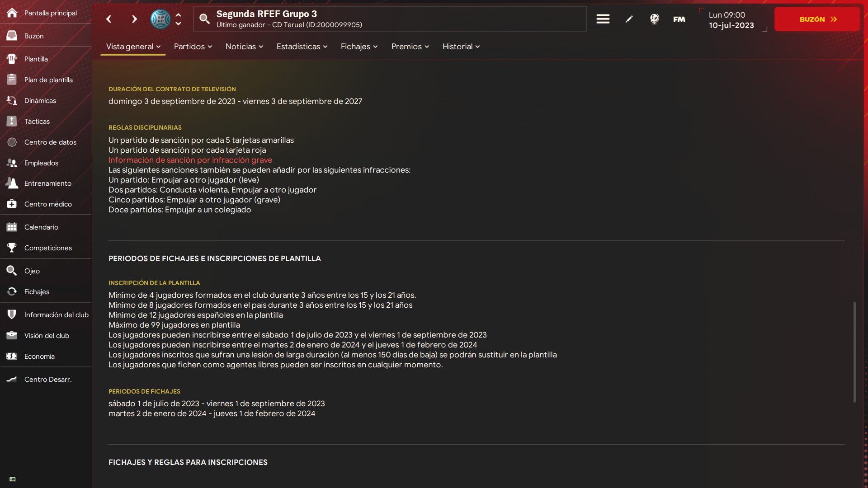The height and width of the screenshot is (488, 868).
Task: Open Información del club shield icon
Action: (12, 314)
